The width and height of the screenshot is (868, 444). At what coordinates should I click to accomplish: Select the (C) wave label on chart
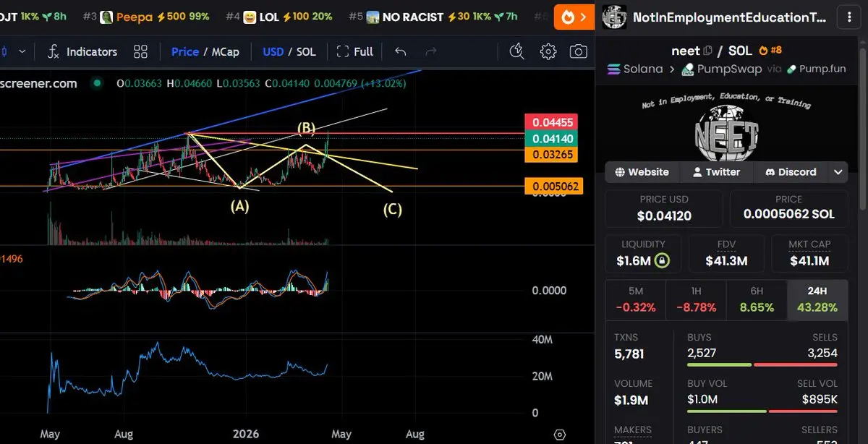[392, 210]
